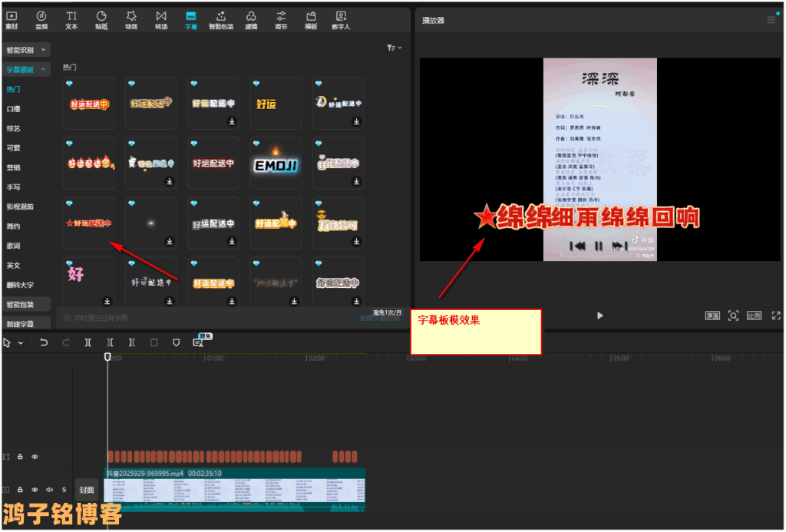Open the 特效 (effects) panel
This screenshot has width=786, height=532.
coord(130,19)
